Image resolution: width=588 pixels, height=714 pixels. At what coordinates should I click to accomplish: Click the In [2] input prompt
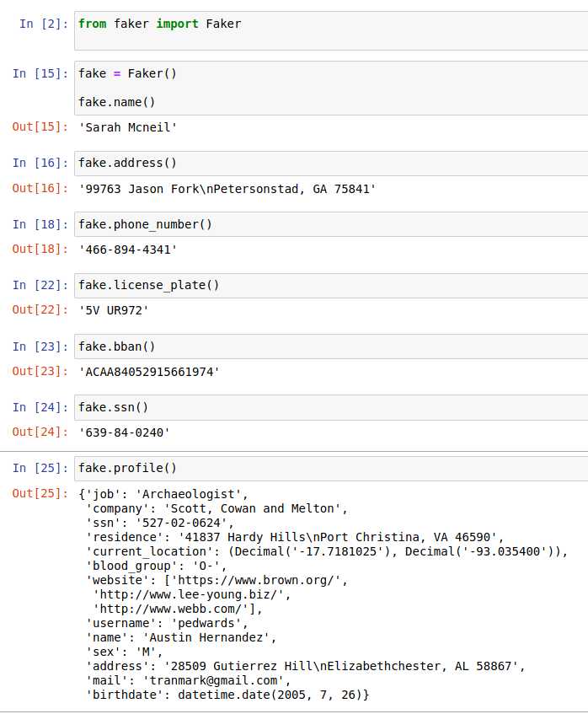coord(40,24)
